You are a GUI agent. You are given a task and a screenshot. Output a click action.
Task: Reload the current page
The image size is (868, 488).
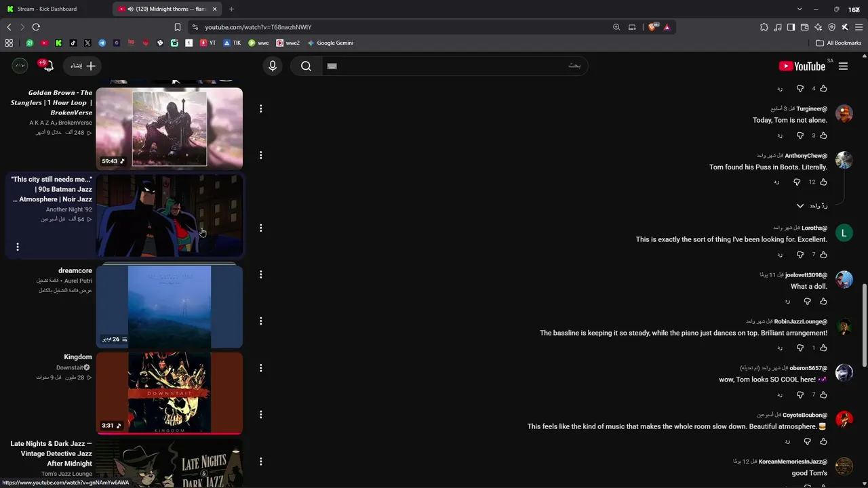click(36, 27)
